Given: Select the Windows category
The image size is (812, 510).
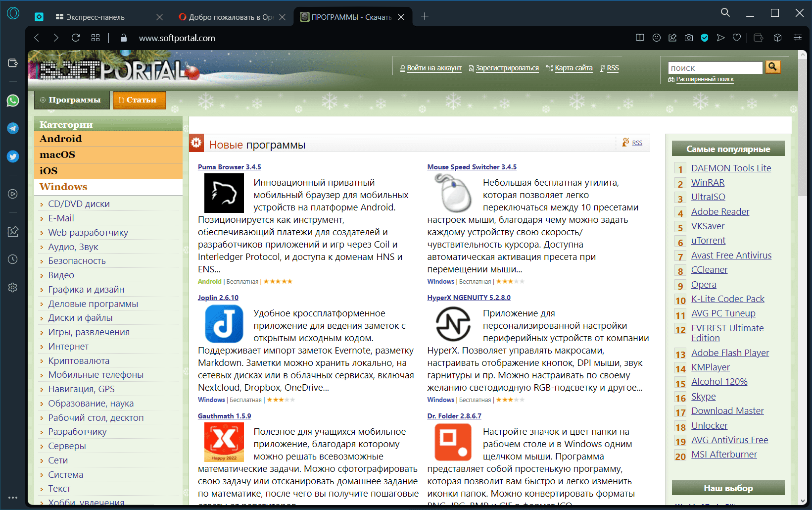Looking at the screenshot, I should (x=108, y=187).
